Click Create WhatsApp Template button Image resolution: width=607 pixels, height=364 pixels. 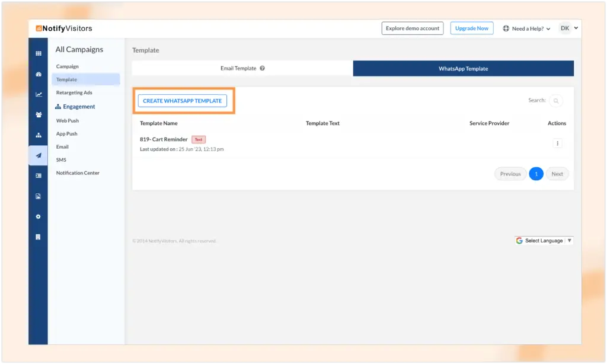tap(182, 101)
